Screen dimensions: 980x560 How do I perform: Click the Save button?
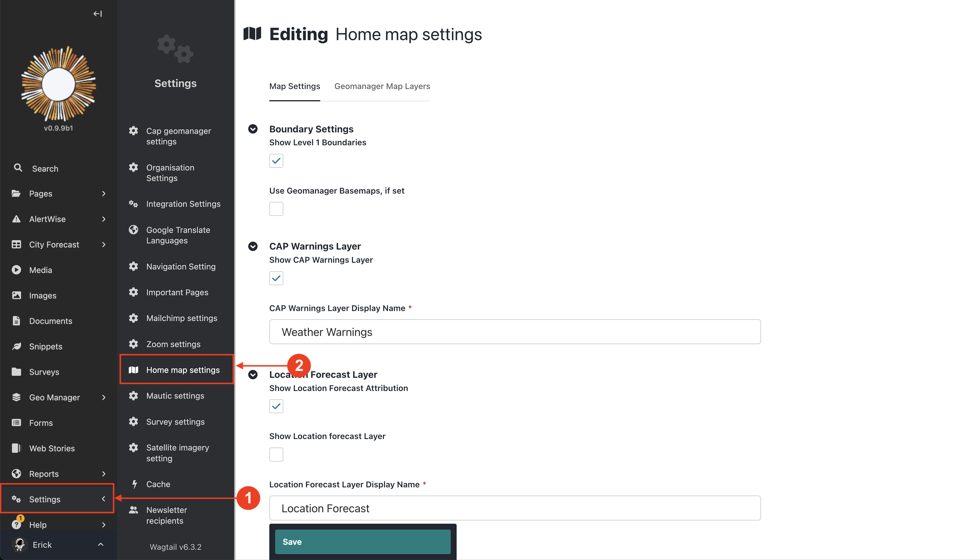(362, 542)
